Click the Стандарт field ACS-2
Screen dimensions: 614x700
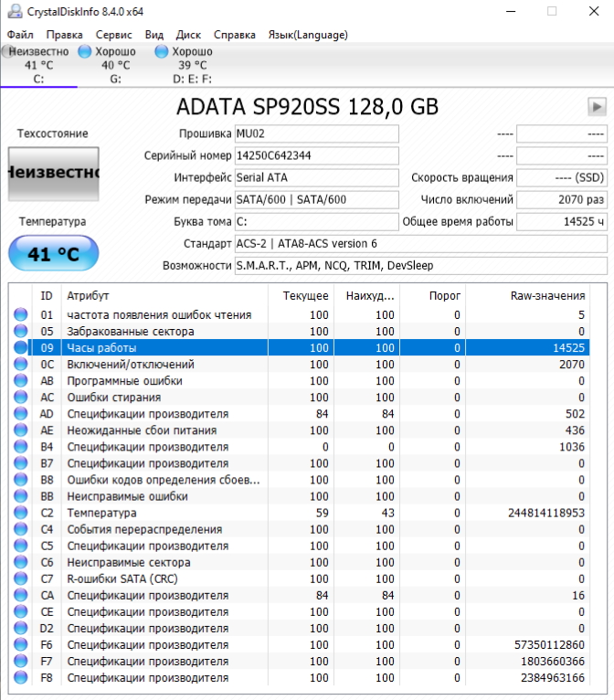click(x=421, y=243)
